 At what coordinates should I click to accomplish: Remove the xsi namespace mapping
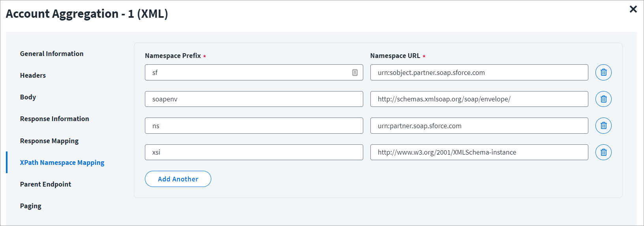point(603,152)
